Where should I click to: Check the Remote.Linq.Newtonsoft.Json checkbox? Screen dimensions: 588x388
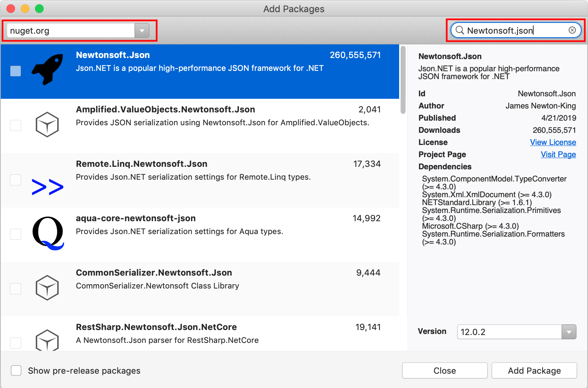15,180
